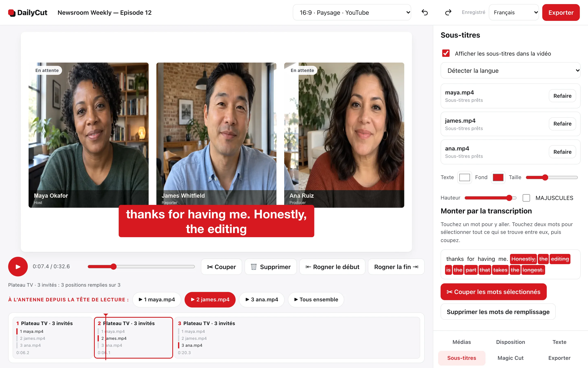Click Ana Ruiz video thumbnail
The width and height of the screenshot is (588, 368).
tap(344, 135)
